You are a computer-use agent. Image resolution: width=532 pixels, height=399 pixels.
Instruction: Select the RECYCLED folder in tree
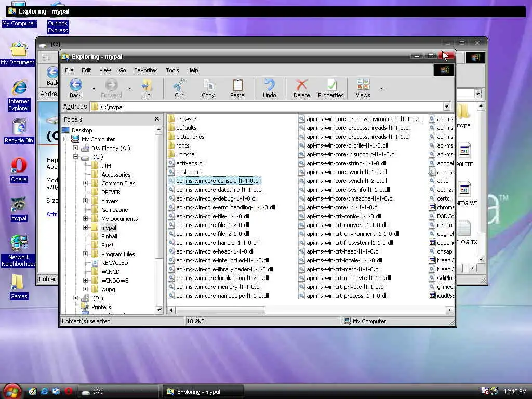tap(114, 262)
